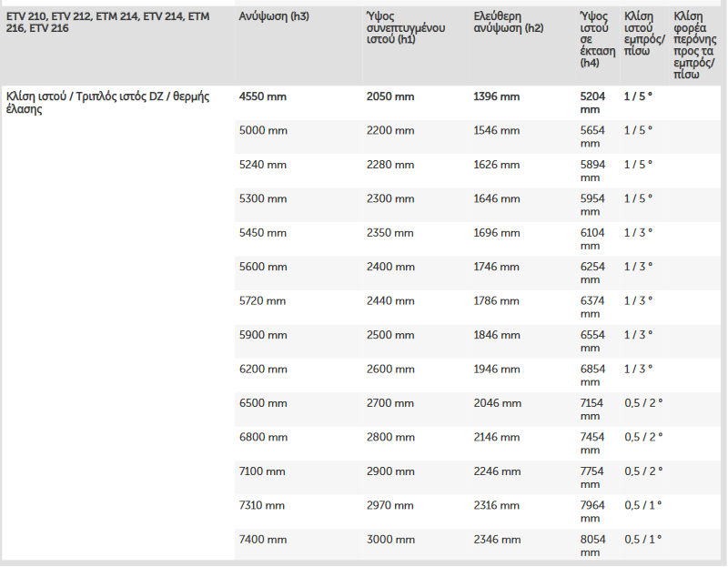Select the 'Ύψος συνεπτυγμένου ιστού (h1)' header

(405, 28)
